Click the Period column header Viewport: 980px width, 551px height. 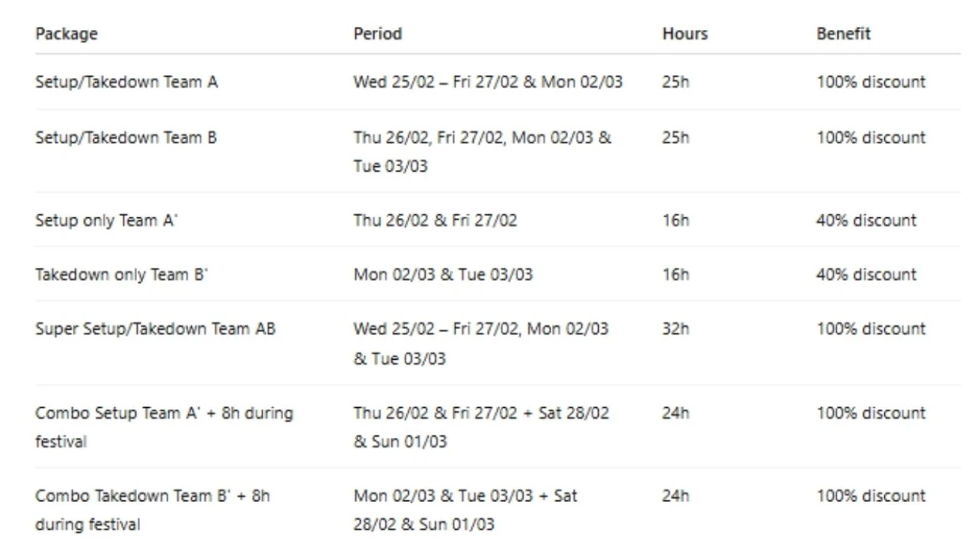coord(377,34)
